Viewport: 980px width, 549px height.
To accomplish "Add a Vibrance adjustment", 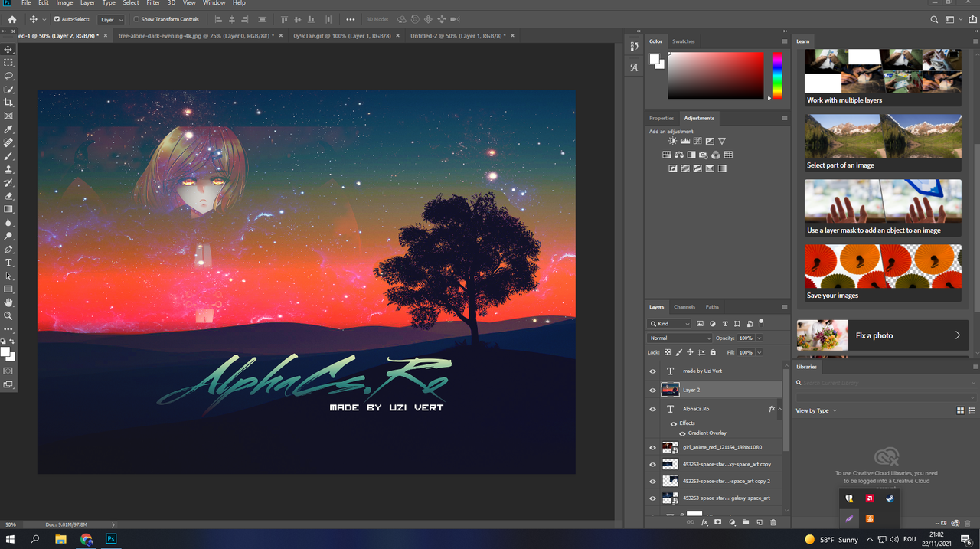I will click(722, 141).
